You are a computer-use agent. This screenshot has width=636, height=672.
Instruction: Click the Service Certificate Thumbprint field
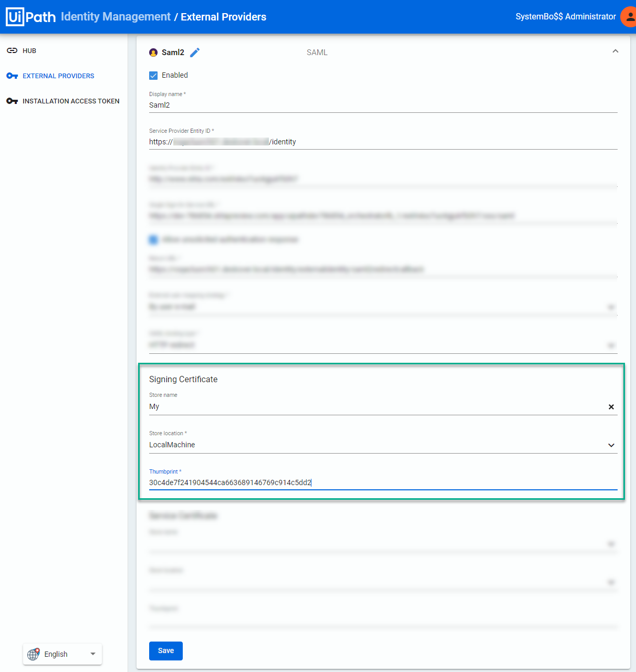383,621
